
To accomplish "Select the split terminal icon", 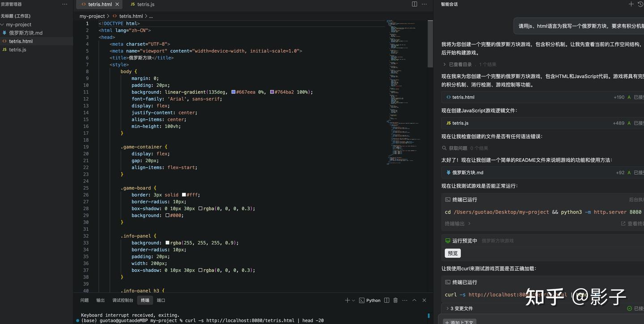I will tap(386, 300).
